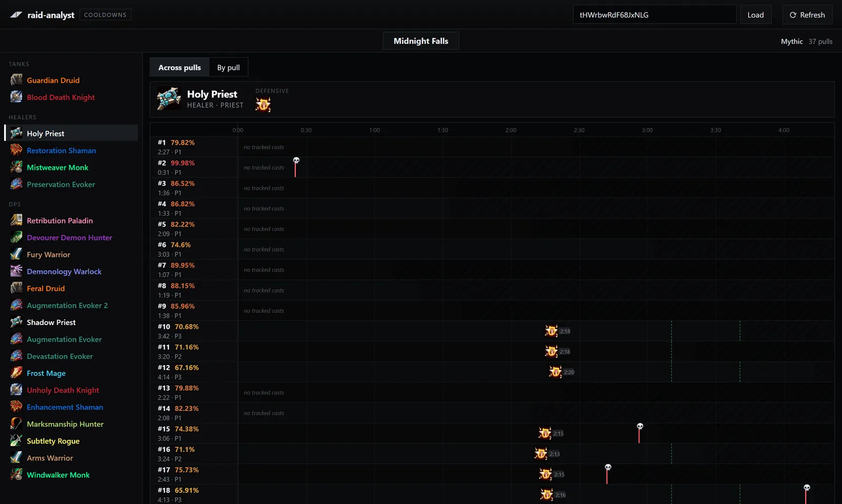Select Shadow Priest in the sidebar

tap(71, 322)
